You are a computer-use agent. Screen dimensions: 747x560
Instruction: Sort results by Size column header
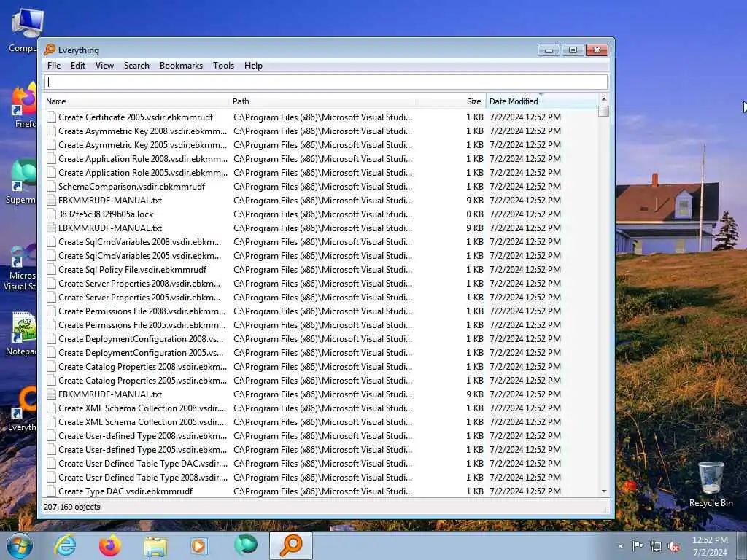(451, 101)
